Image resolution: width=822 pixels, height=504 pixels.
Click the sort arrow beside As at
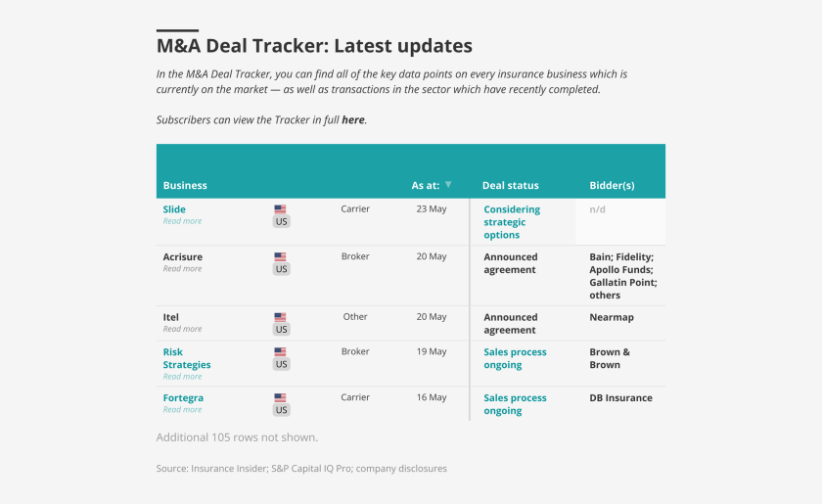point(448,185)
